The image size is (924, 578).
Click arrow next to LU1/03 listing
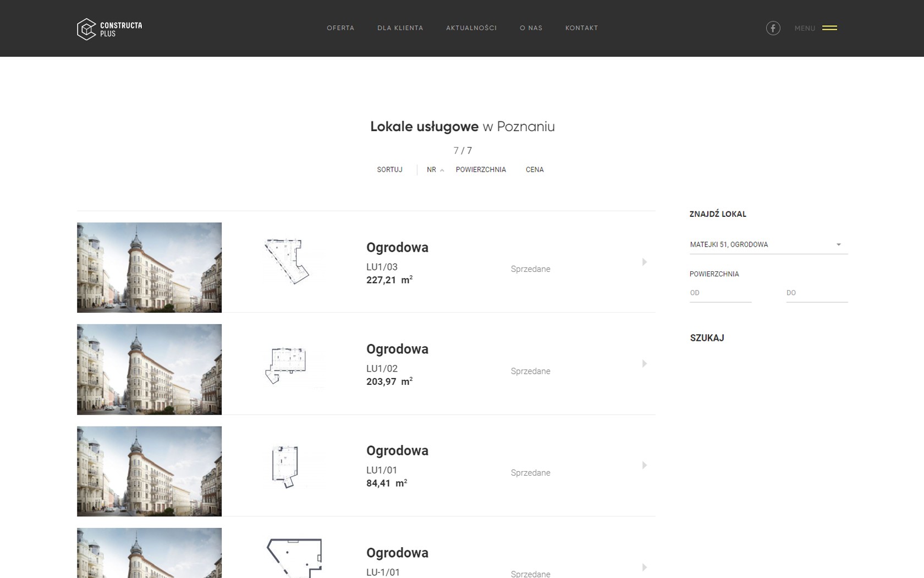644,262
